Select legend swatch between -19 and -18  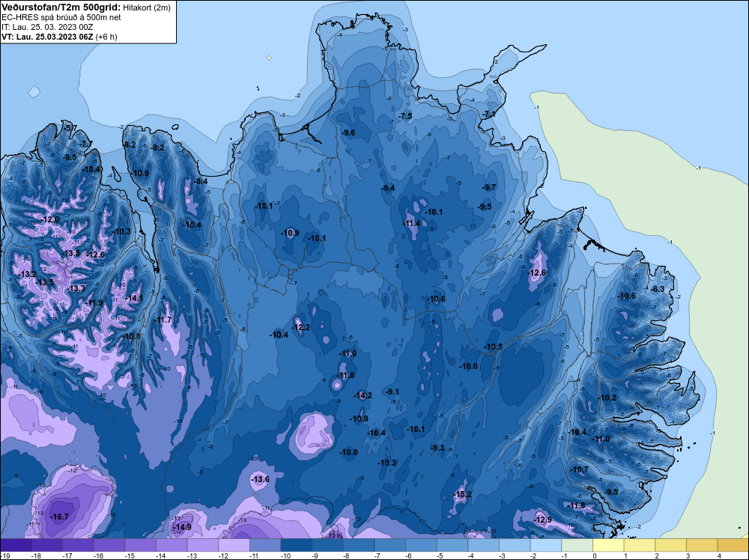pyautogui.click(x=16, y=545)
